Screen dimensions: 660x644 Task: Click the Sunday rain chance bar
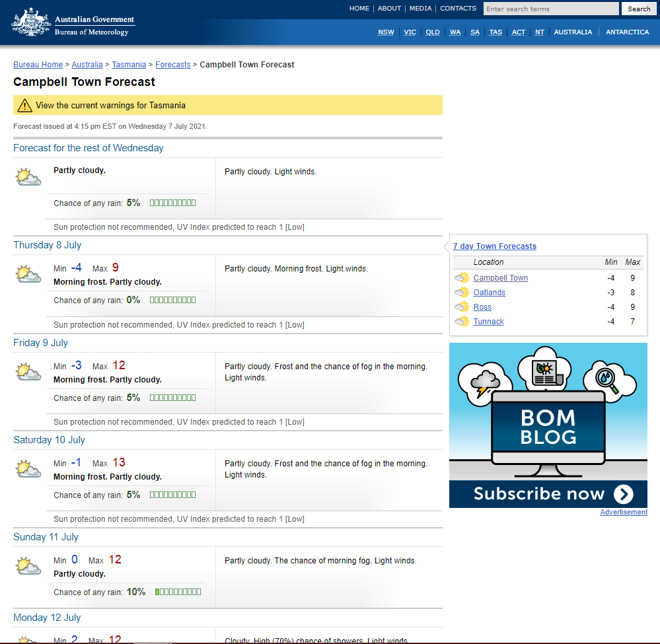coord(178,592)
